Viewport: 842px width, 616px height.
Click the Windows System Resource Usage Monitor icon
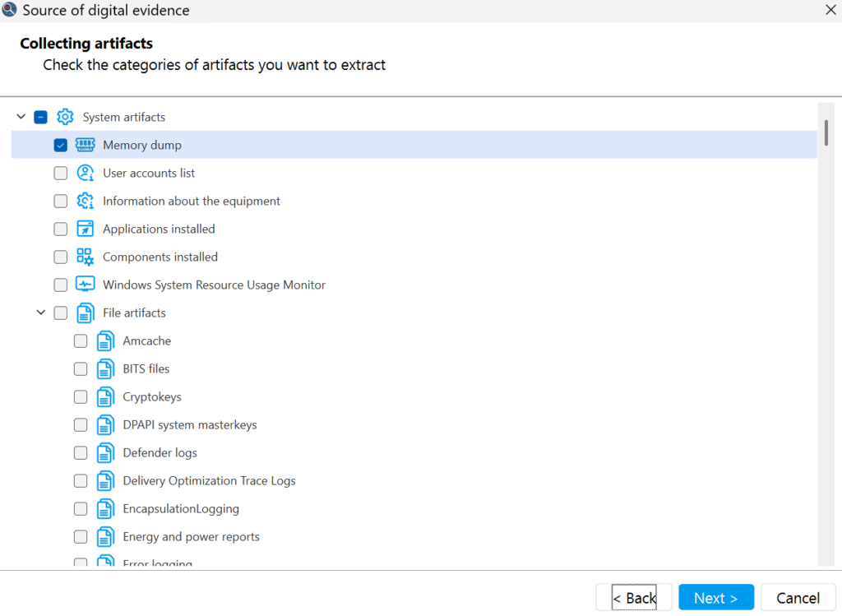(85, 285)
